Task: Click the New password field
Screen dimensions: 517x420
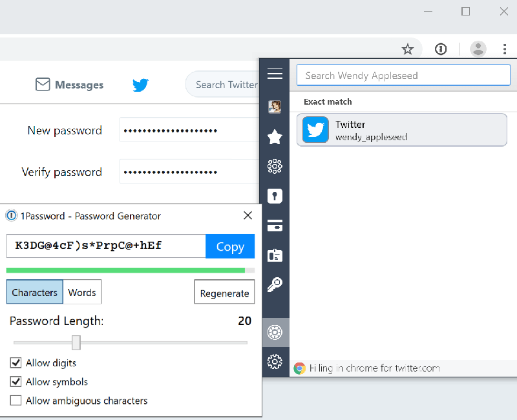Action: tap(189, 131)
